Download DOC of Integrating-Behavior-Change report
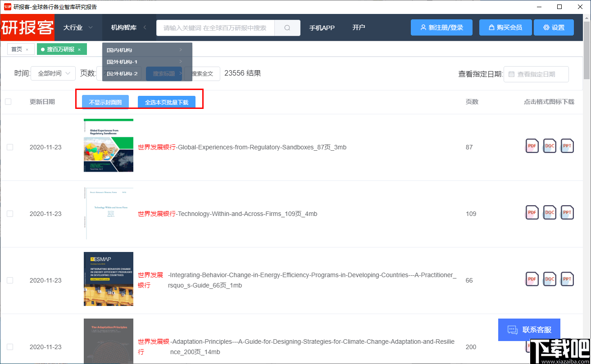The width and height of the screenshot is (591, 364). coord(550,279)
